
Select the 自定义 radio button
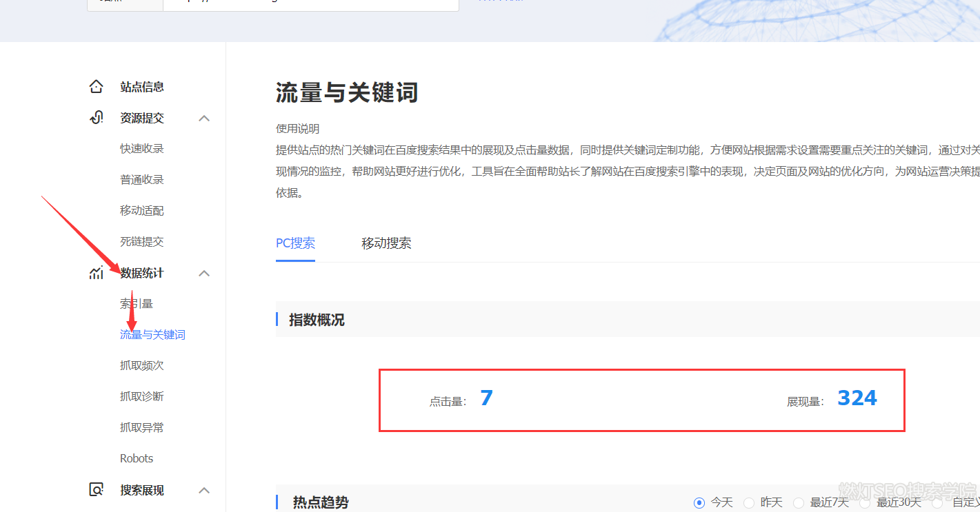point(936,502)
